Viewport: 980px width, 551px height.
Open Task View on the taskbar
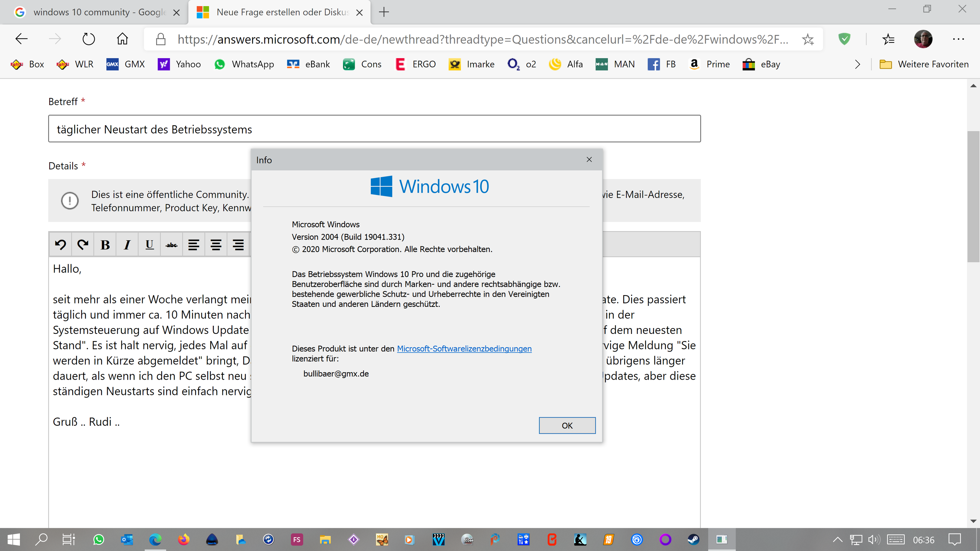69,539
